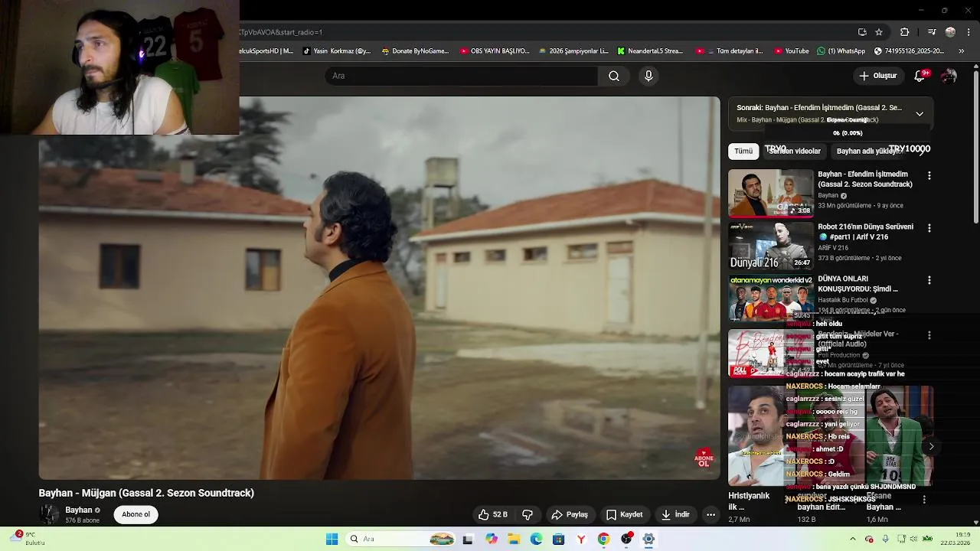
Task: Click the main video player frame
Action: 379,288
